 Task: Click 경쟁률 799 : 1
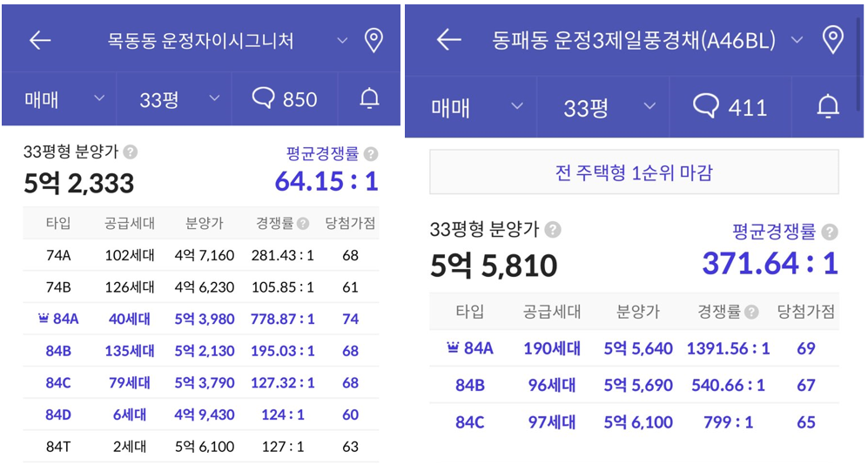(x=728, y=422)
